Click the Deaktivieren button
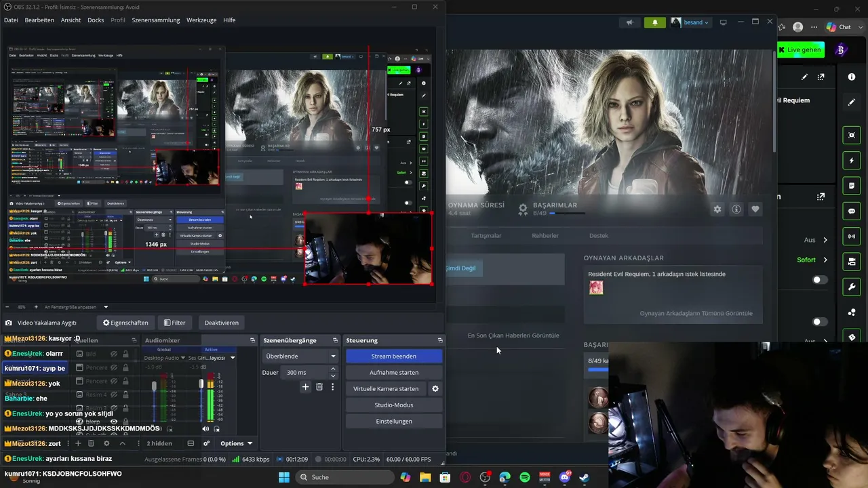Viewport: 868px width, 488px height. (222, 323)
